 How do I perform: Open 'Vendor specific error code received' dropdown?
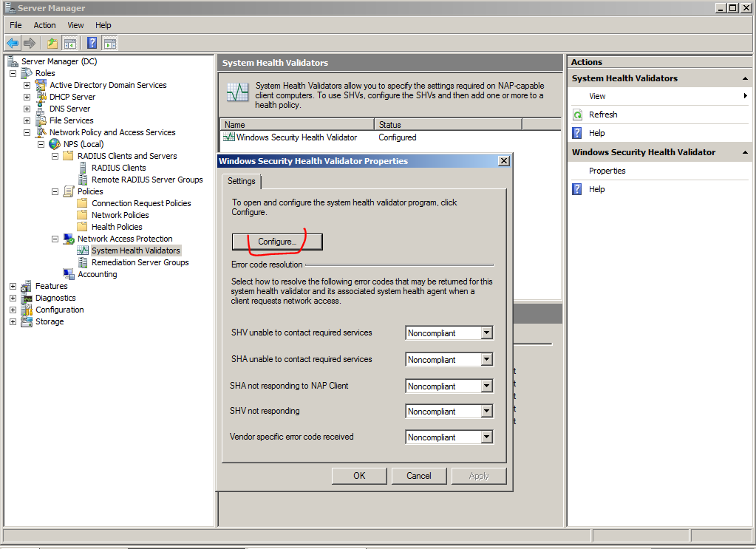(x=486, y=437)
